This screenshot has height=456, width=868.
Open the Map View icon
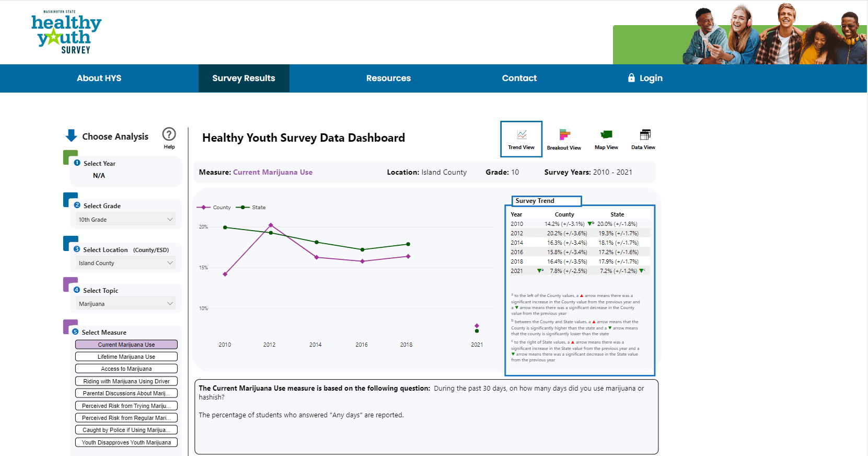coord(606,135)
